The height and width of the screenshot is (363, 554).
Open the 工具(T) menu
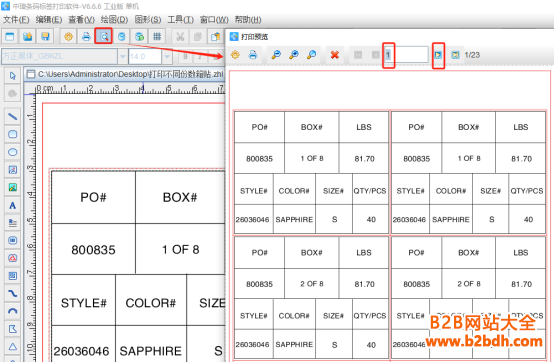(180, 20)
